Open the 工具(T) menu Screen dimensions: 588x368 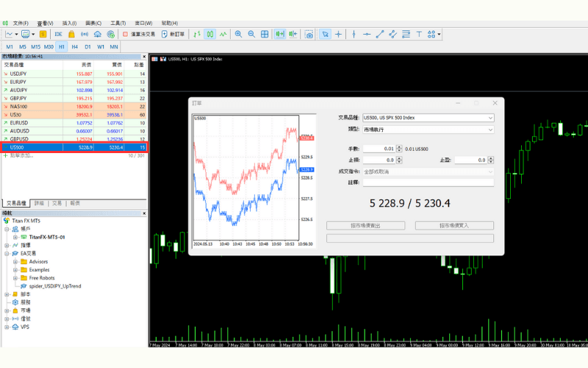pos(118,23)
